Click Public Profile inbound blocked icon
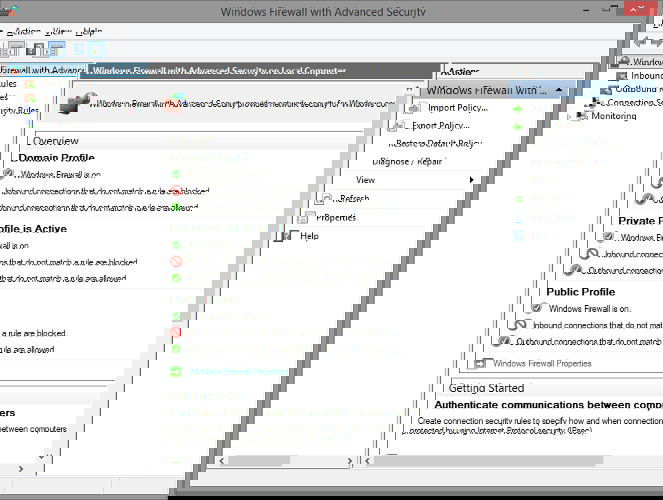The image size is (663, 500). (518, 325)
